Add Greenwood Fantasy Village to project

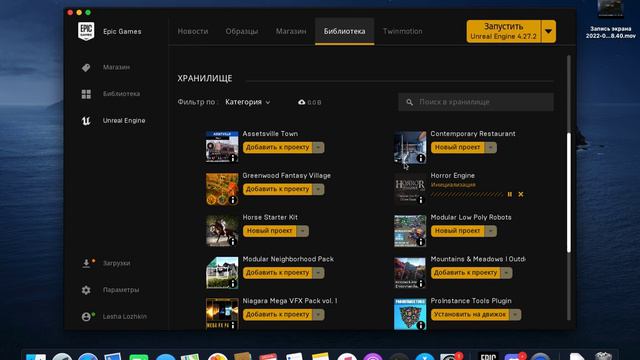pyautogui.click(x=278, y=189)
